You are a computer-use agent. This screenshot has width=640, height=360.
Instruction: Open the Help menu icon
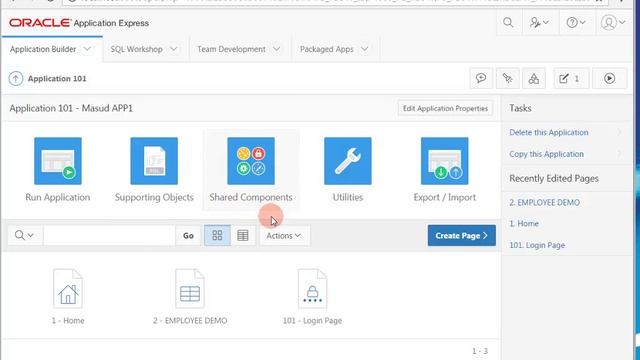click(x=576, y=22)
